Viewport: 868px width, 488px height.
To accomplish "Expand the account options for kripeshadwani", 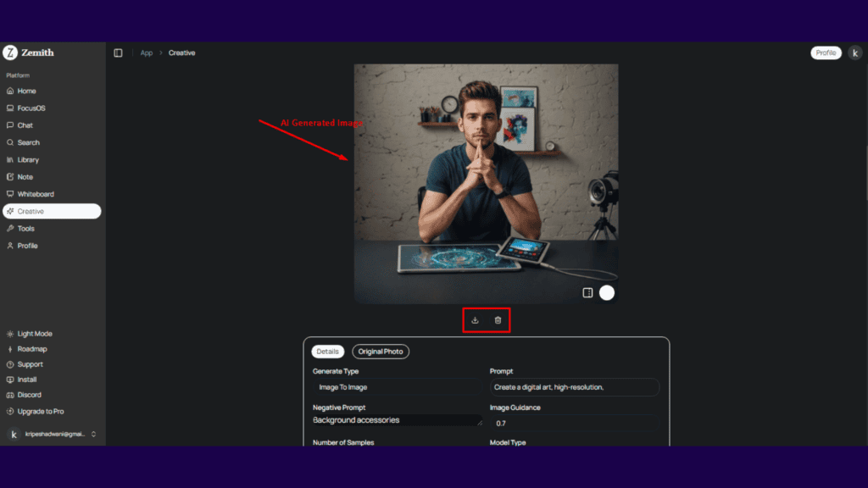I will [x=53, y=433].
